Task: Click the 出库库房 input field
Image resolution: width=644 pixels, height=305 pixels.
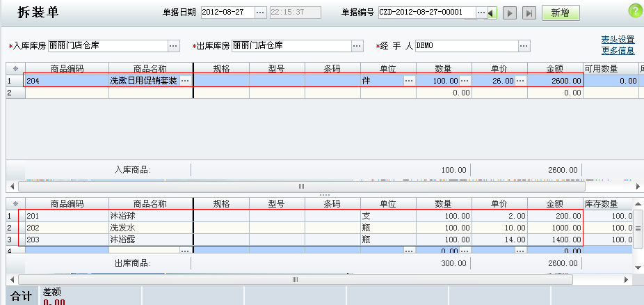Action: click(291, 46)
